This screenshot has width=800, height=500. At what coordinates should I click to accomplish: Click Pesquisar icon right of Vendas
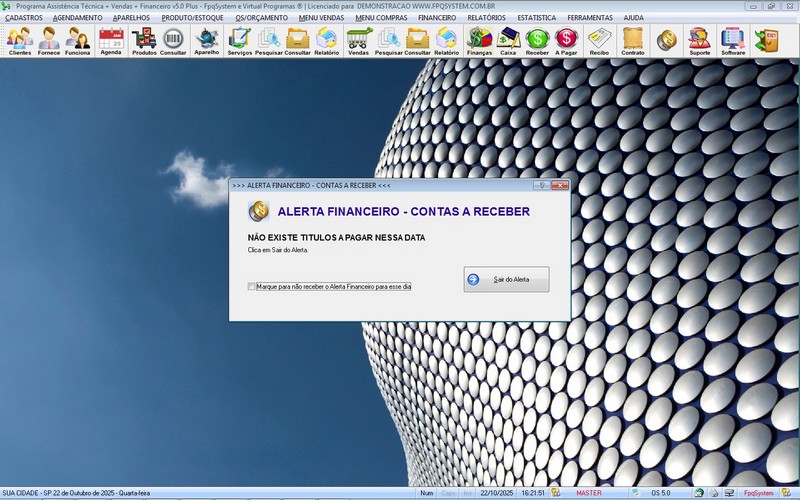(x=389, y=41)
